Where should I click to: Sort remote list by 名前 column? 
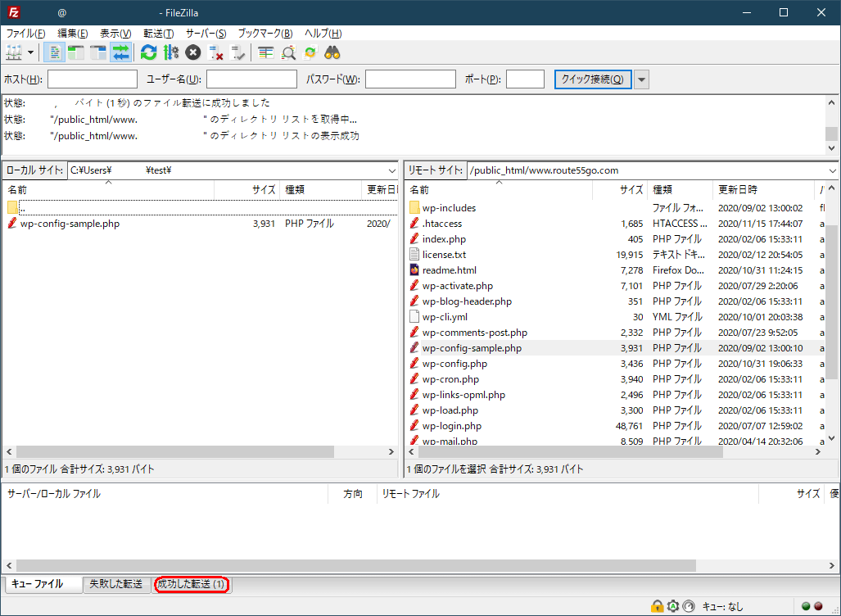(499, 189)
